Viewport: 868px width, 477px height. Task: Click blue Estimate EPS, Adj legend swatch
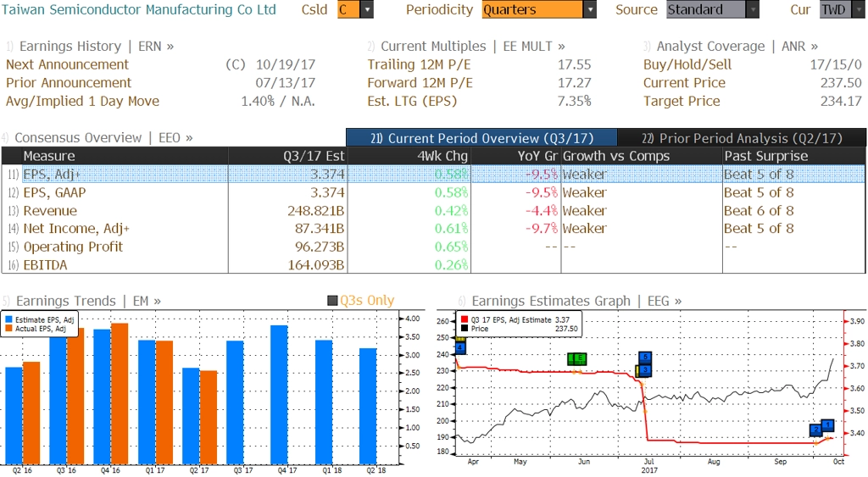pyautogui.click(x=8, y=320)
